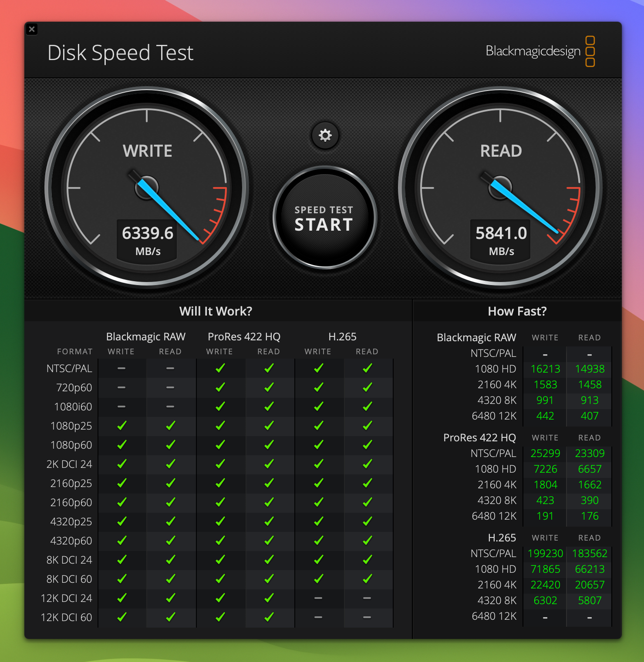Click the Speed Test Start button
This screenshot has width=644, height=662.
tap(324, 218)
